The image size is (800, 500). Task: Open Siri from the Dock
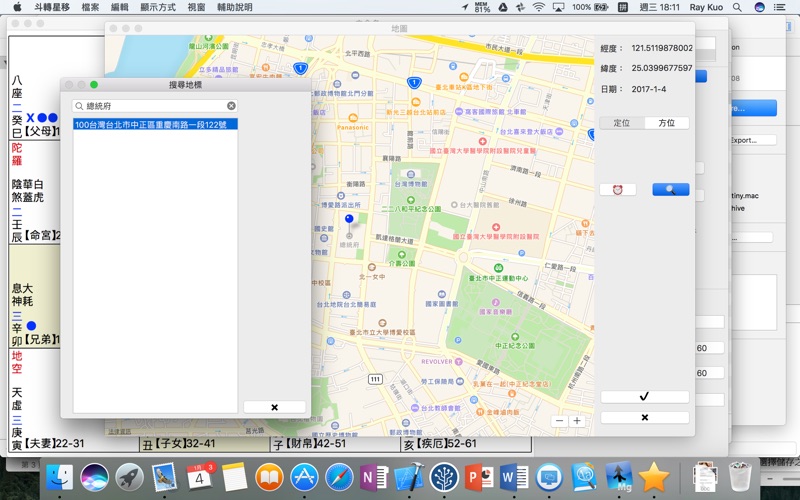(x=95, y=477)
